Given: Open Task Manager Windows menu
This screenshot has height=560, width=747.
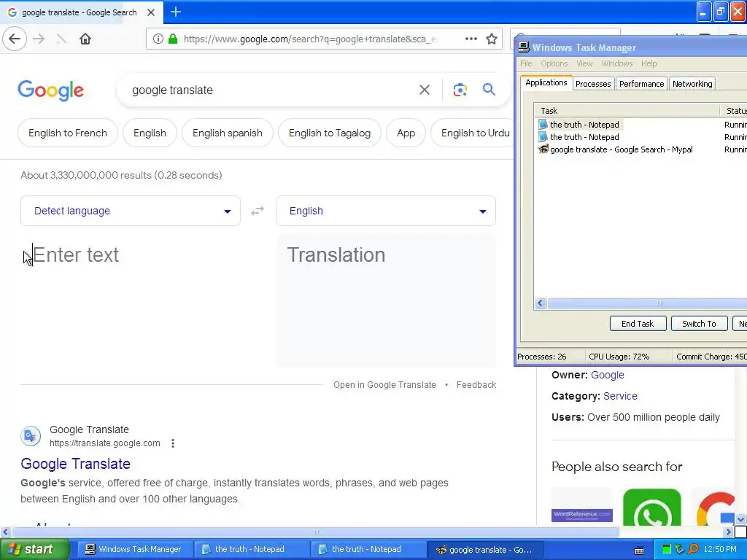Looking at the screenshot, I should 617,63.
